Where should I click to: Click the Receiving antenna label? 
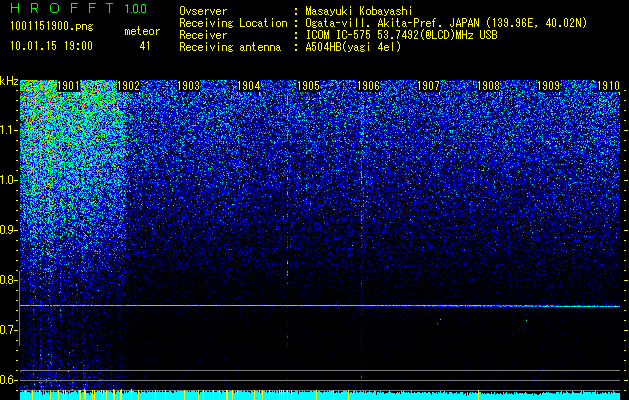[230, 47]
